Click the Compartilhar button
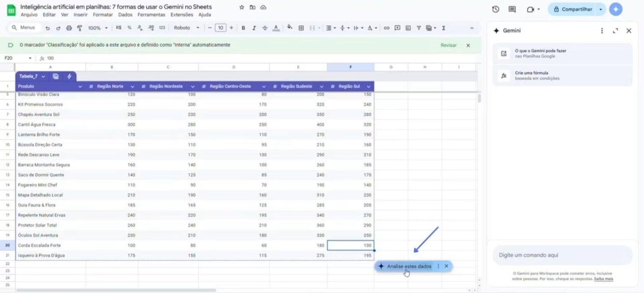 coord(576,9)
